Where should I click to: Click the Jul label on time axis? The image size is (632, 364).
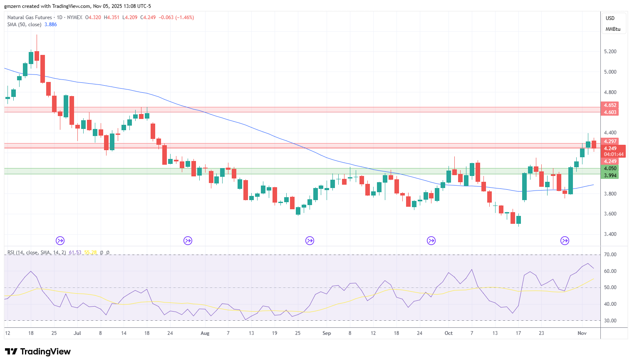pos(77,333)
